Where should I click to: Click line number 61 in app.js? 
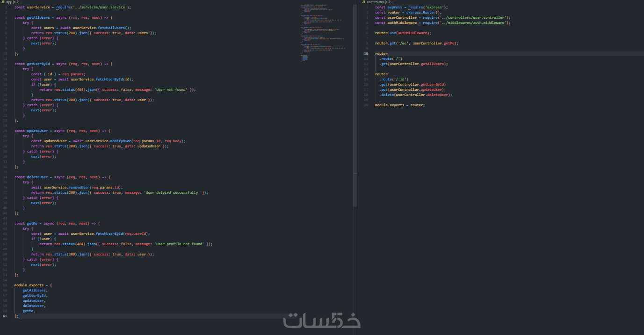[x=5, y=316]
